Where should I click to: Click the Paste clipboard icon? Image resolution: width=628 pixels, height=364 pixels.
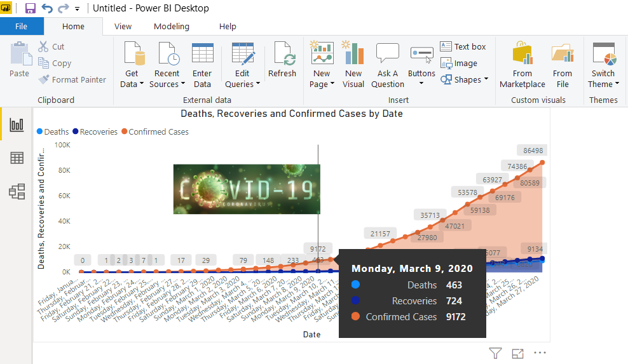point(20,53)
